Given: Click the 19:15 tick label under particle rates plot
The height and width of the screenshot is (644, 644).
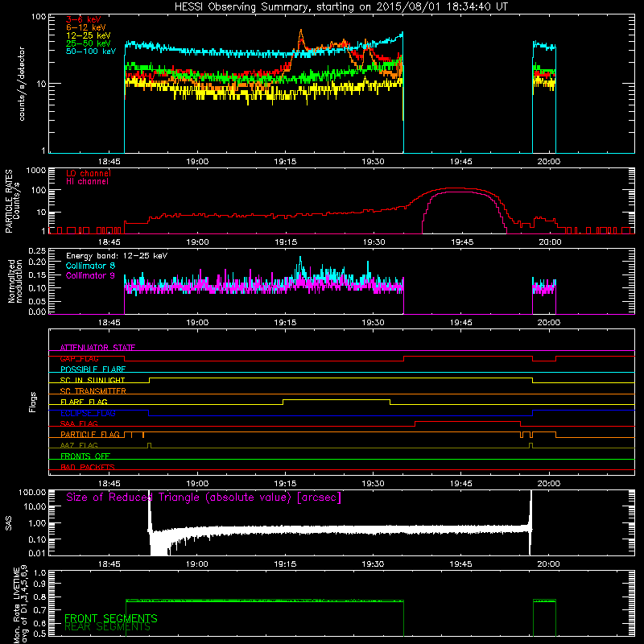Looking at the screenshot, I should (x=286, y=242).
